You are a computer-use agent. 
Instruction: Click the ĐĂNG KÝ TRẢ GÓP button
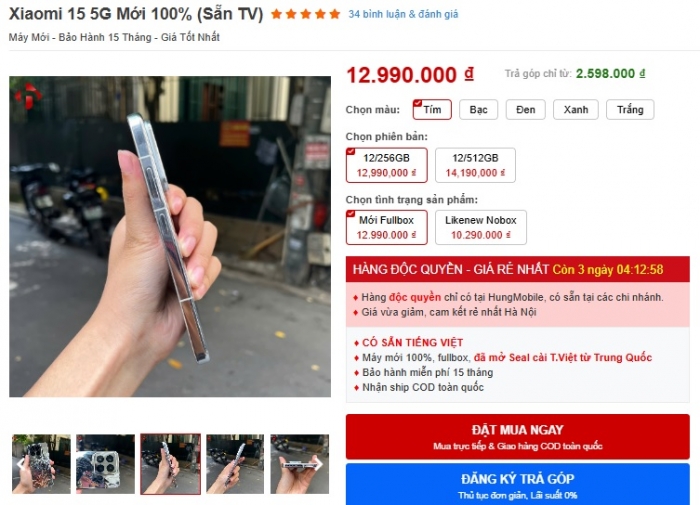517,484
